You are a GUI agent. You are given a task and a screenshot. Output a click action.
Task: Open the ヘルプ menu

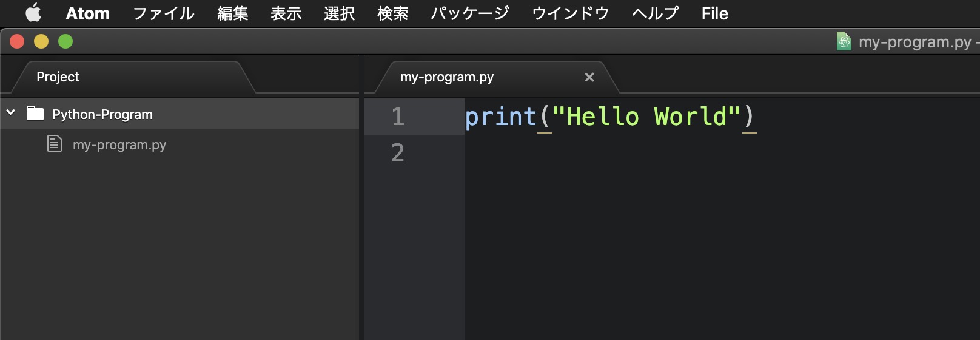pyautogui.click(x=655, y=13)
